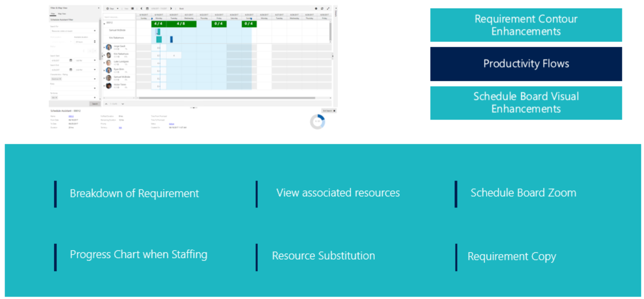
Task: Expand the Available Duration dropdown
Action: [x=94, y=41]
